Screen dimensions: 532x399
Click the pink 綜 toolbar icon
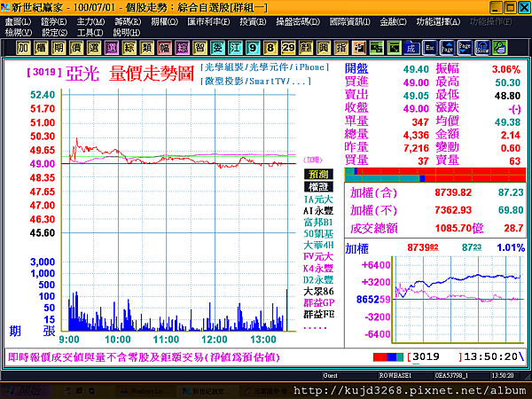[182, 48]
